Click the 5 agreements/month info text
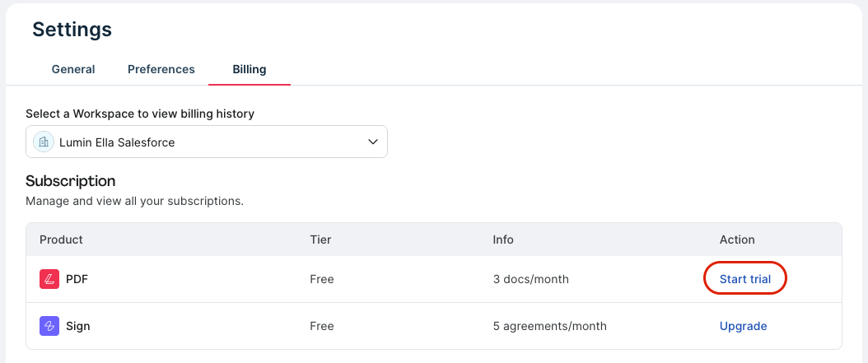 [x=550, y=326]
